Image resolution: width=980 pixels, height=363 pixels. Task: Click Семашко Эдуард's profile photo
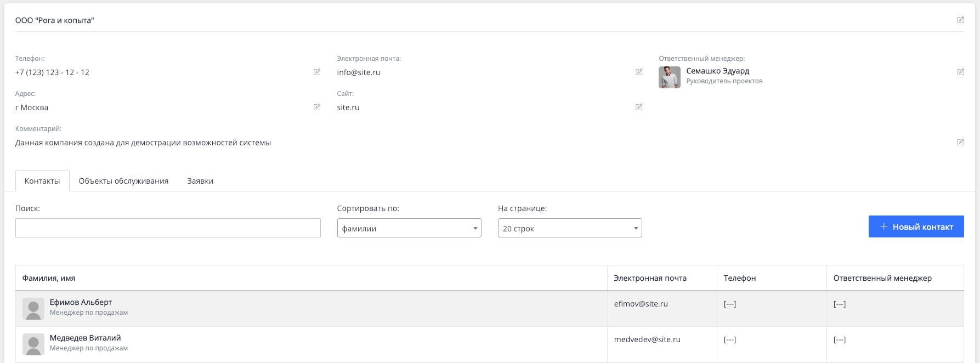tap(669, 77)
